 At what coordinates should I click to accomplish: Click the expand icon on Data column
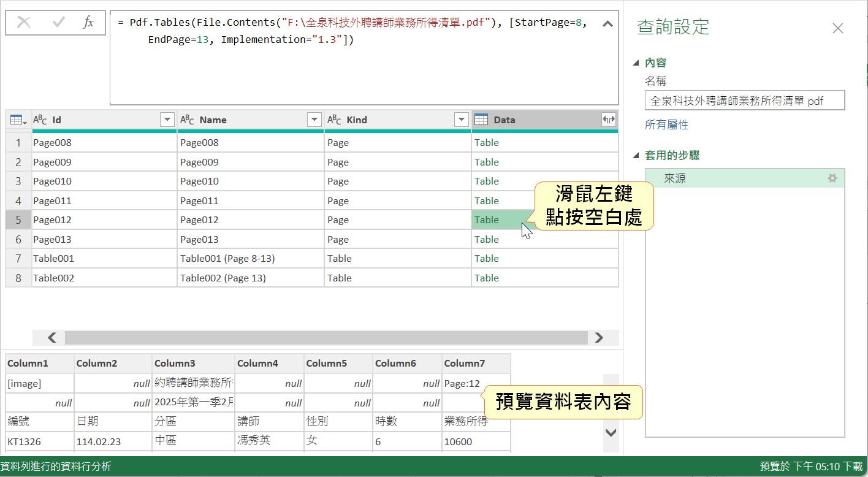pyautogui.click(x=608, y=120)
